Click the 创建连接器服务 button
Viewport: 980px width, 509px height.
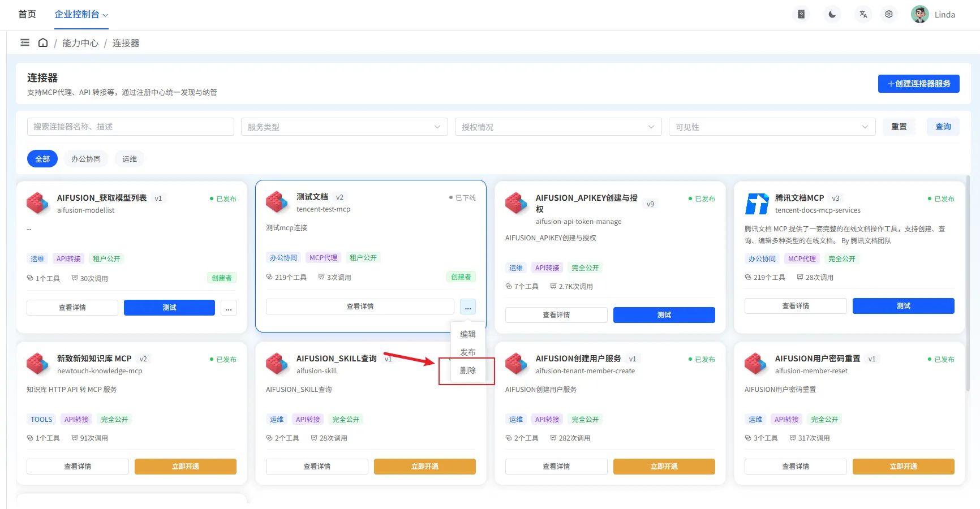point(919,84)
